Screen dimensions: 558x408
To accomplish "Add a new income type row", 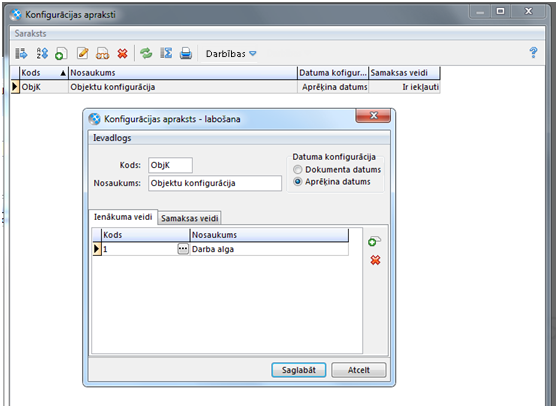I will tap(374, 241).
